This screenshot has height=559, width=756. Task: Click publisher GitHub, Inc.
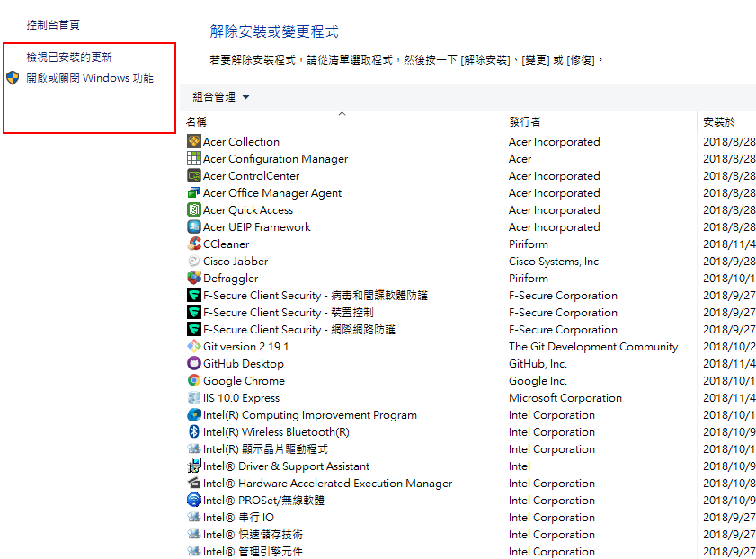tap(538, 363)
